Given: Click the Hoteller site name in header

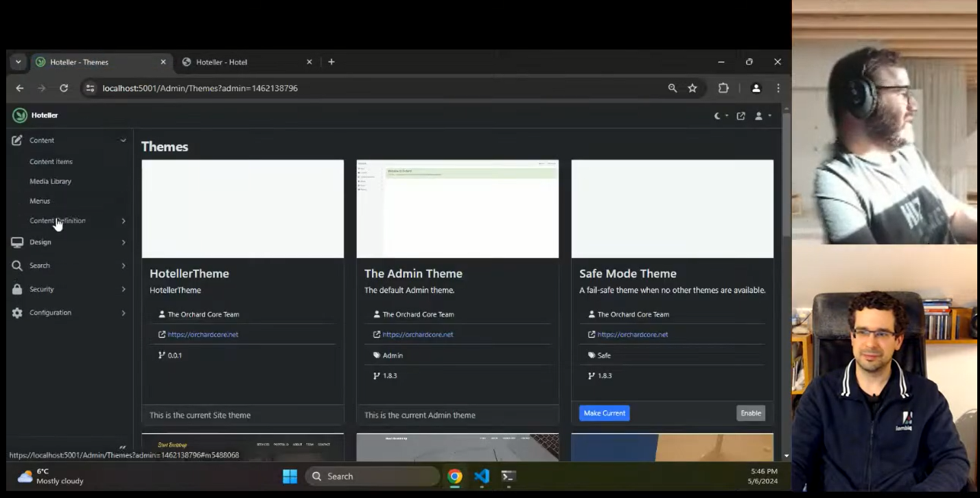Looking at the screenshot, I should 45,115.
